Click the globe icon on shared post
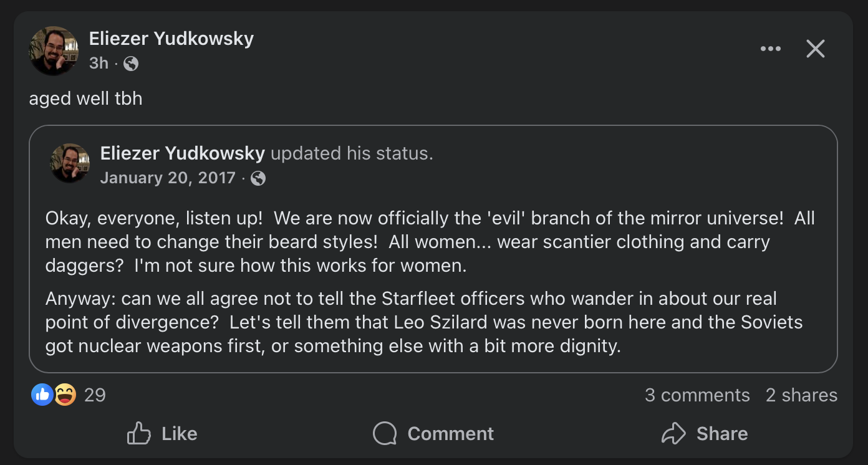The image size is (868, 465). click(x=258, y=179)
